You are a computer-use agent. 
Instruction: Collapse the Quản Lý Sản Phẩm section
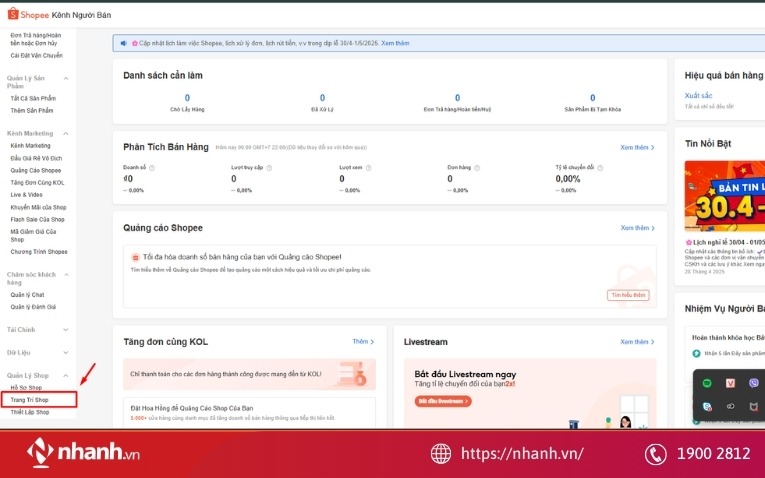tap(66, 78)
